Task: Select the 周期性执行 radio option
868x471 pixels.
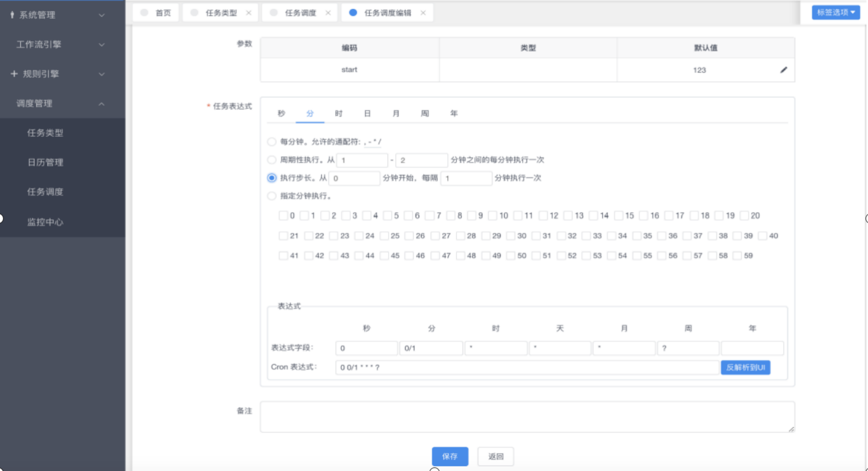Action: pos(272,160)
